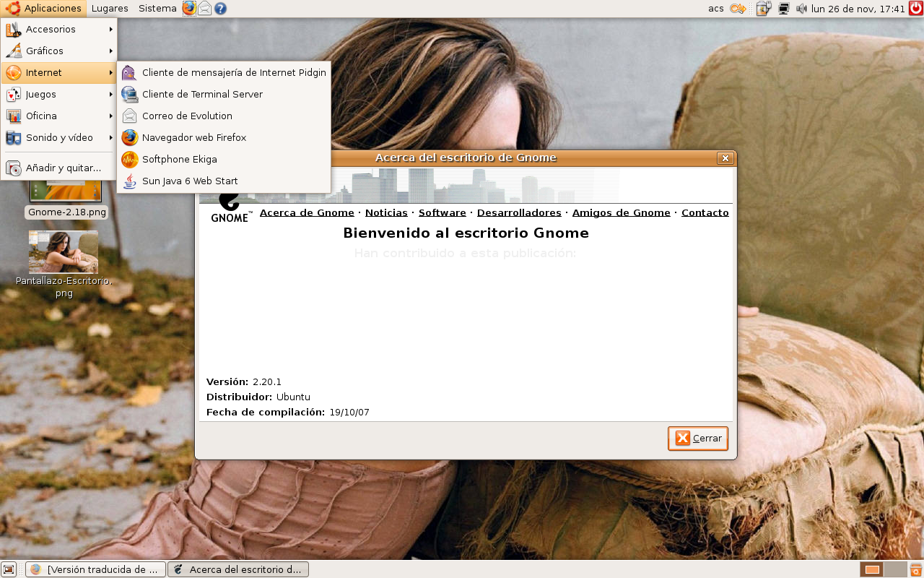Screen dimensions: 924x578
Task: Click the battery power manager icon
Action: coord(764,9)
